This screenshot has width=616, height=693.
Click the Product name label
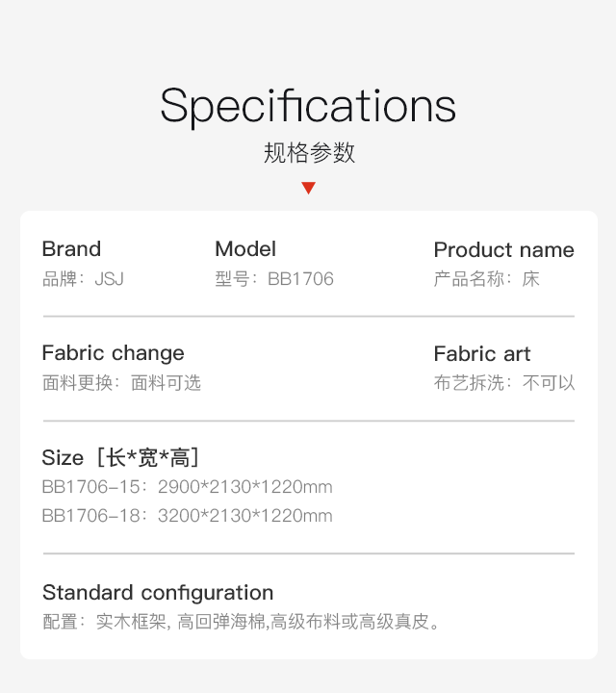(x=503, y=249)
